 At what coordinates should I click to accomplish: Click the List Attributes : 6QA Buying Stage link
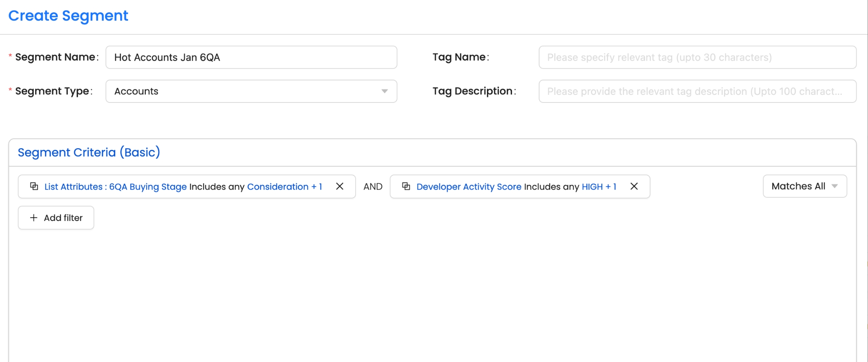tap(115, 187)
